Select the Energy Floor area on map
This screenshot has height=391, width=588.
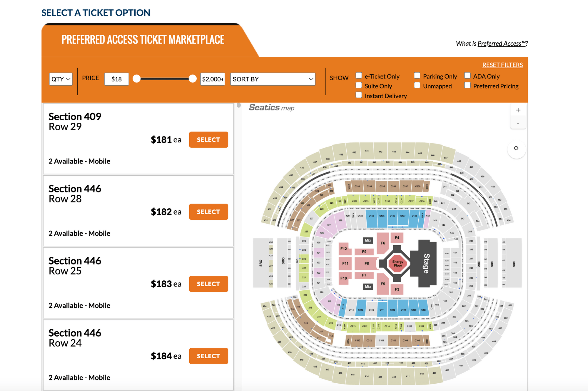point(398,264)
